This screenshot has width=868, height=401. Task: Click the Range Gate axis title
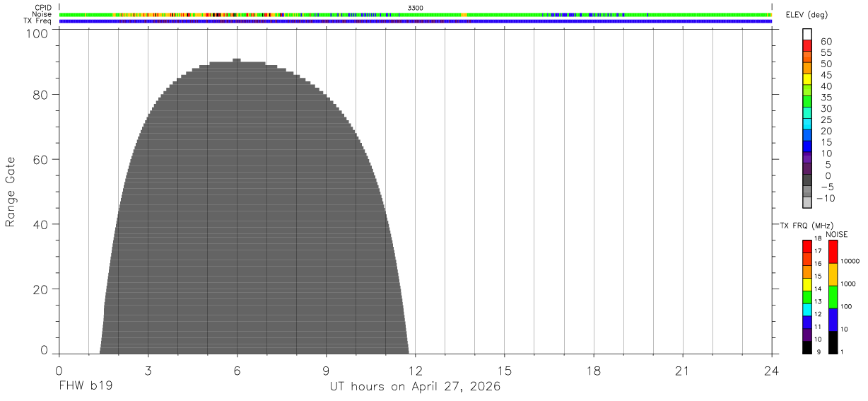coord(11,192)
